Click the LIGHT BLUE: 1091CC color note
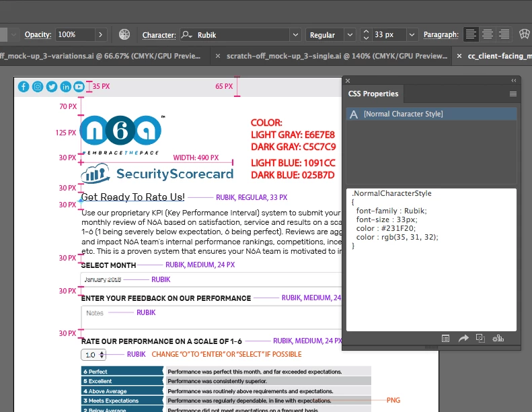The width and height of the screenshot is (532, 412). 293,163
